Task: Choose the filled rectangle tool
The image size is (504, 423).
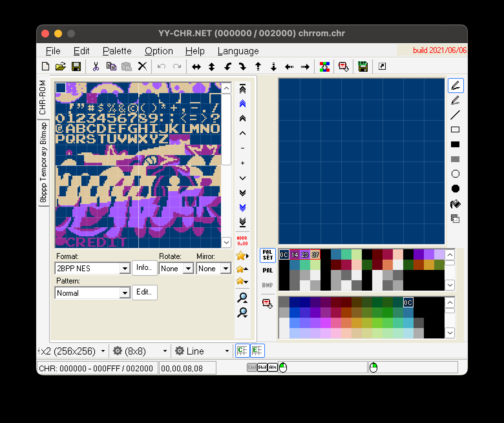Action: coord(455,144)
